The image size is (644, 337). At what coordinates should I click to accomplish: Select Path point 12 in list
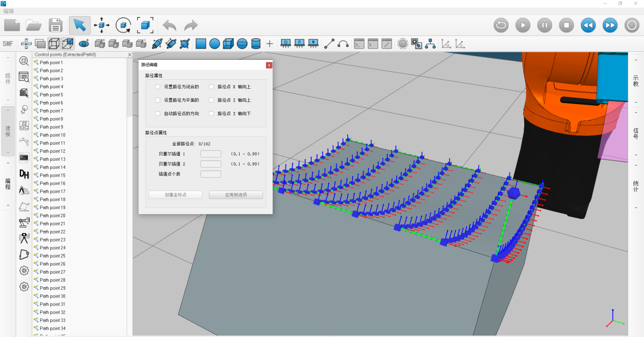(x=52, y=151)
